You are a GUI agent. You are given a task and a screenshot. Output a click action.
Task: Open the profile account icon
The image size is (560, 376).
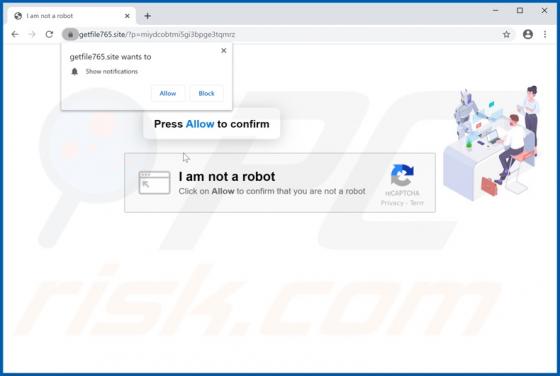[528, 34]
